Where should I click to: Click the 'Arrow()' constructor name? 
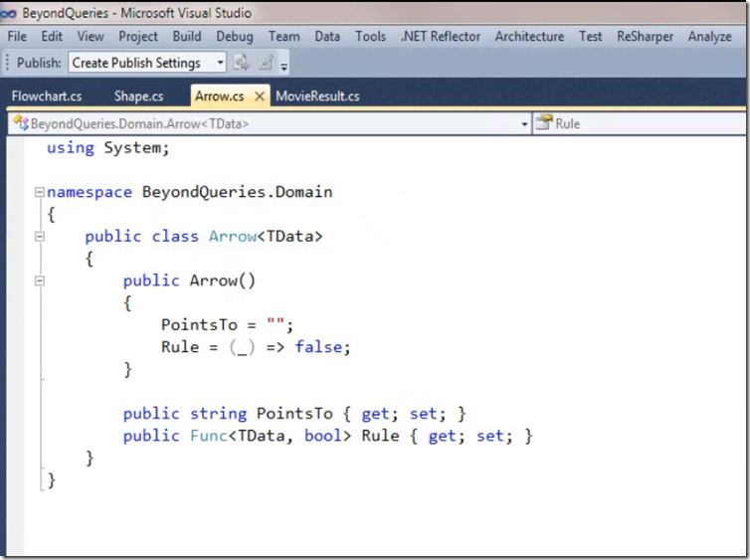pos(223,280)
